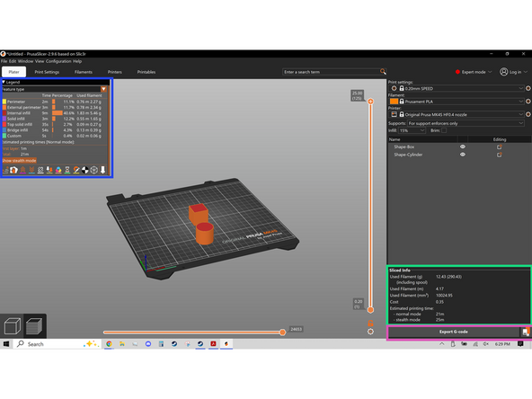Screen dimensions: 532x399
Task: Switch to sliced preview layers cube icon
Action: point(34,326)
